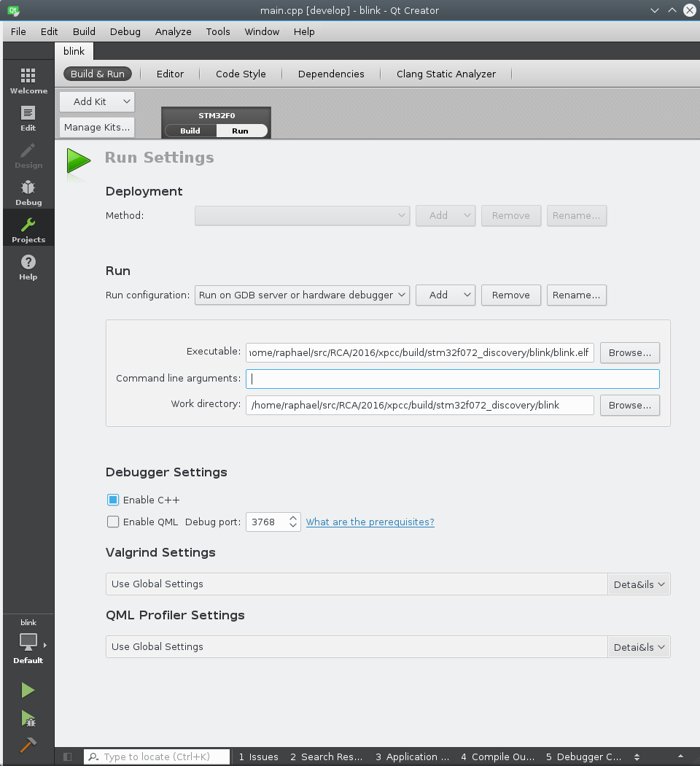Open the Debugger Console pane

pos(584,757)
